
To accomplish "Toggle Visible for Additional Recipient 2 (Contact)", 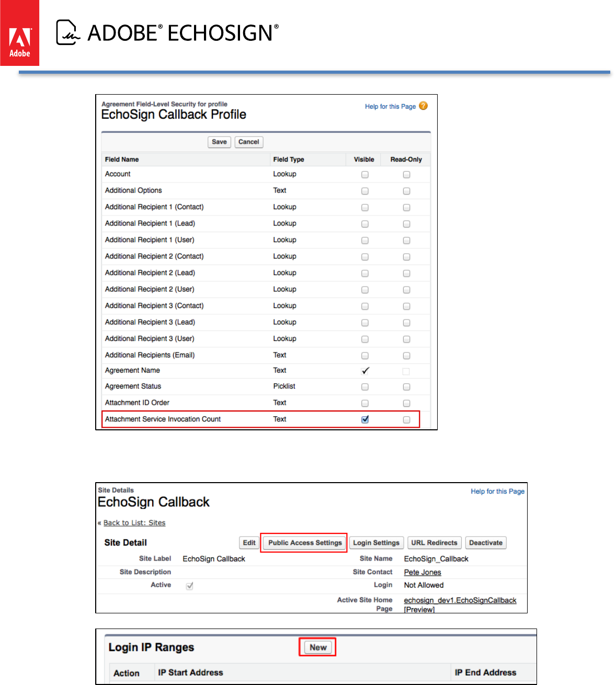I will click(x=365, y=257).
